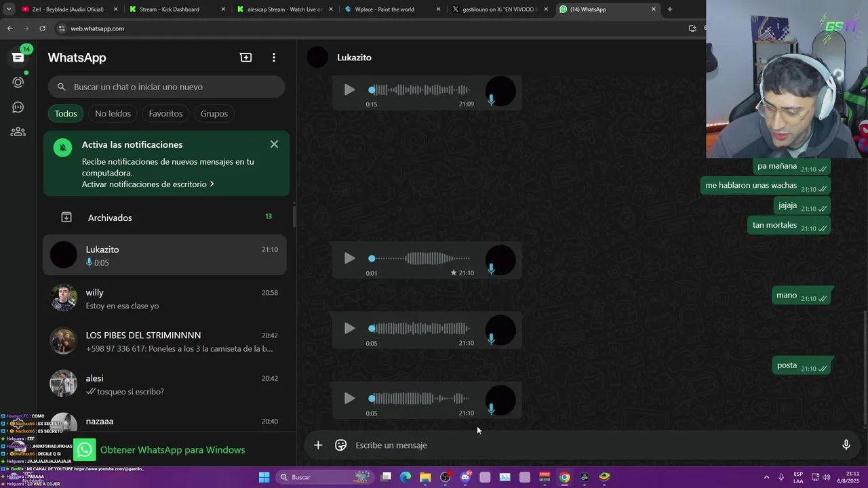Play the last 0:05 voice message
The height and width of the screenshot is (488, 868).
point(349,399)
